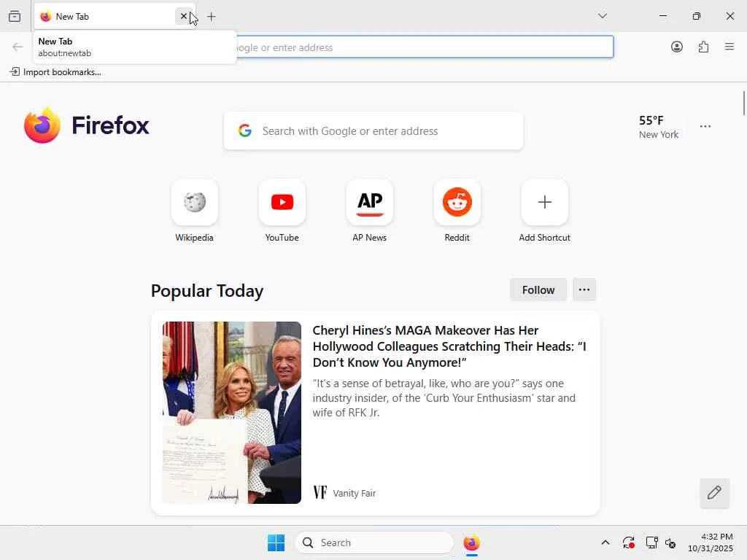Click Import bookmarks link
This screenshot has width=747, height=560.
pyautogui.click(x=55, y=72)
